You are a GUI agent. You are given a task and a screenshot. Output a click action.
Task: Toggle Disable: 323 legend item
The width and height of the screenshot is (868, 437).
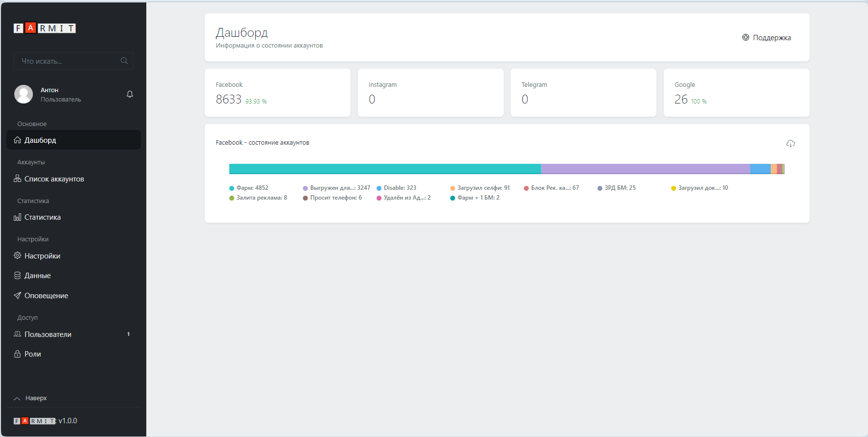tap(397, 188)
